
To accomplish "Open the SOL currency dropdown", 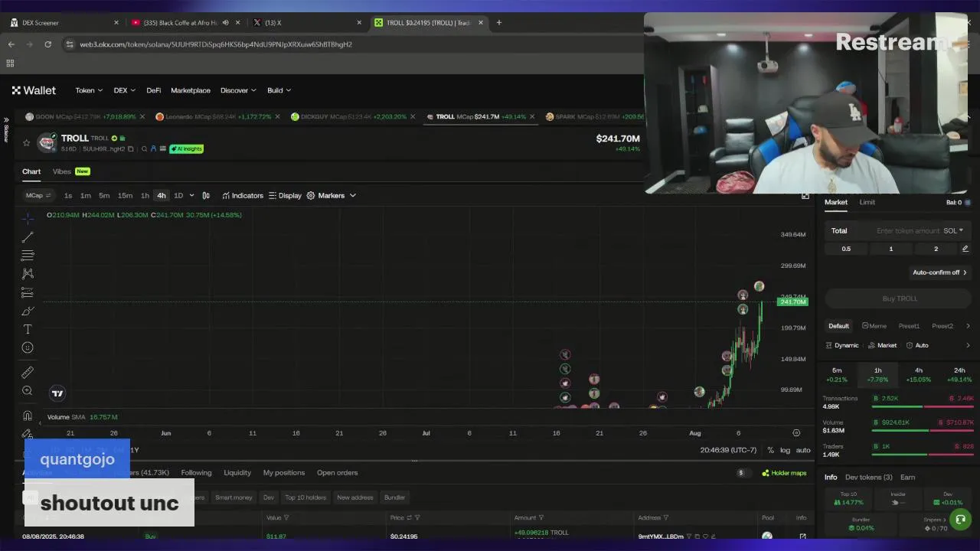I will click(x=953, y=230).
